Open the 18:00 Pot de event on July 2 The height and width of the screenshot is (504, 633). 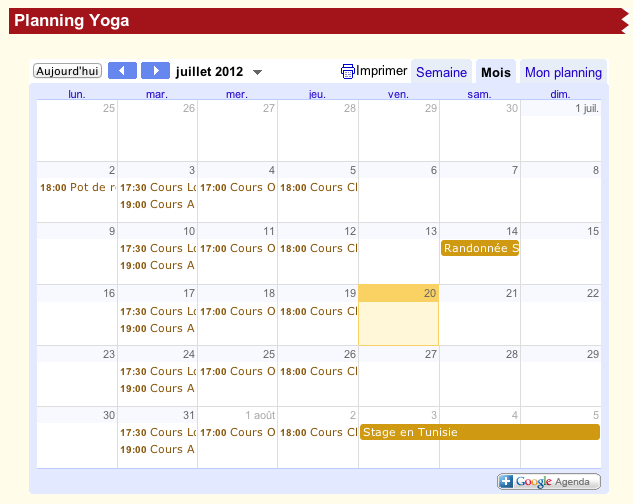pos(78,187)
